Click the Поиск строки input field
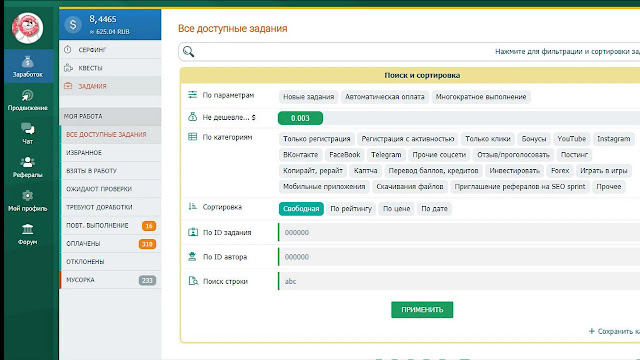This screenshot has width=640, height=360. [x=459, y=281]
